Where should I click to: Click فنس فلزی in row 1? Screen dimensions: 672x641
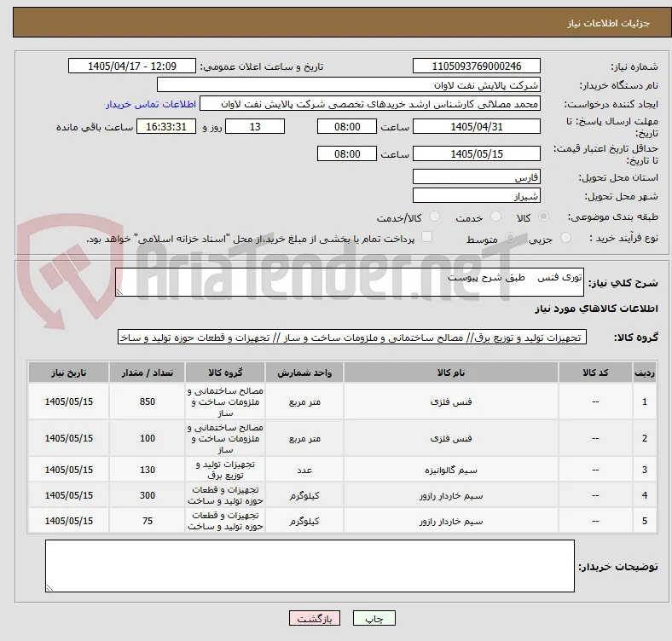pyautogui.click(x=451, y=401)
